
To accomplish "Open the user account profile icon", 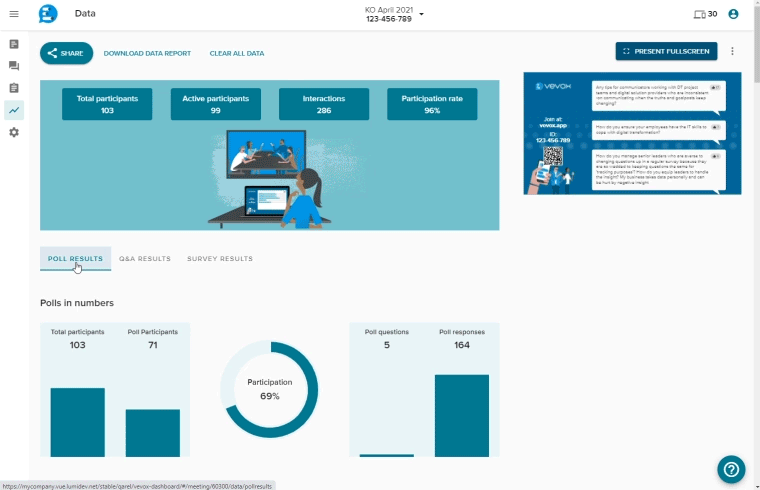I will pyautogui.click(x=734, y=14).
